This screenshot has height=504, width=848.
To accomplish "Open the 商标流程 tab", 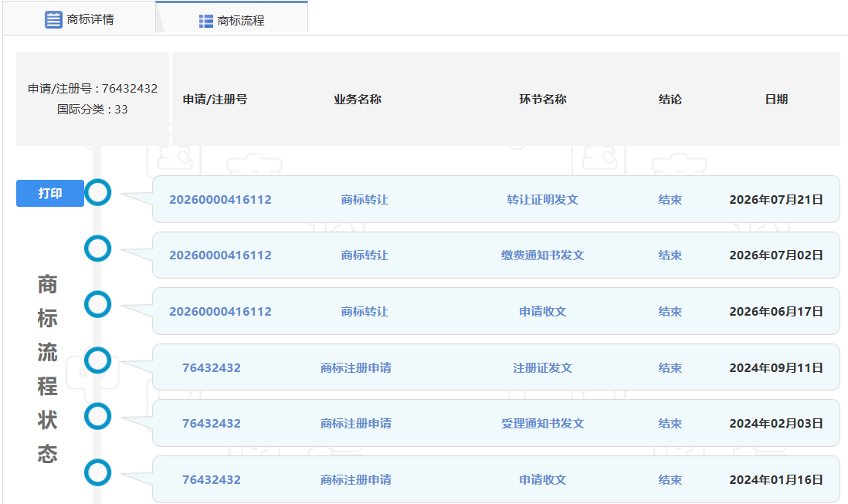I will click(x=232, y=18).
